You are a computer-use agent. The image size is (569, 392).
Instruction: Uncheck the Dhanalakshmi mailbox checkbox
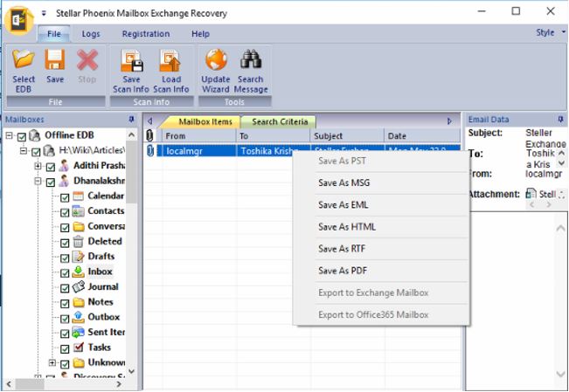coord(51,182)
